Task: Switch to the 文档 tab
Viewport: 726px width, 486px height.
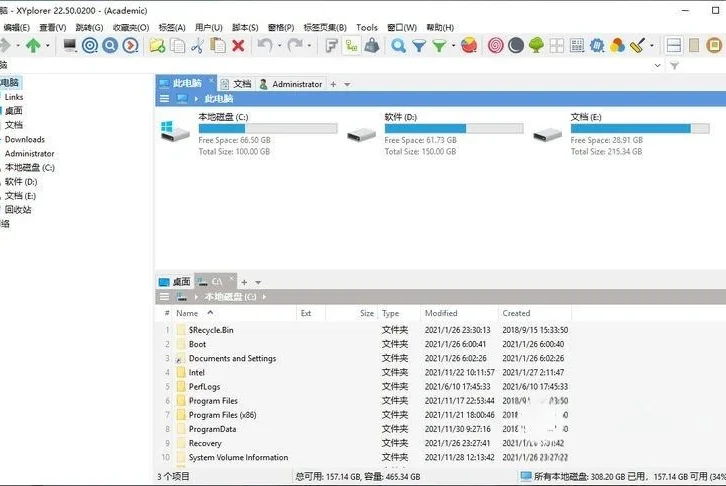Action: (x=236, y=84)
